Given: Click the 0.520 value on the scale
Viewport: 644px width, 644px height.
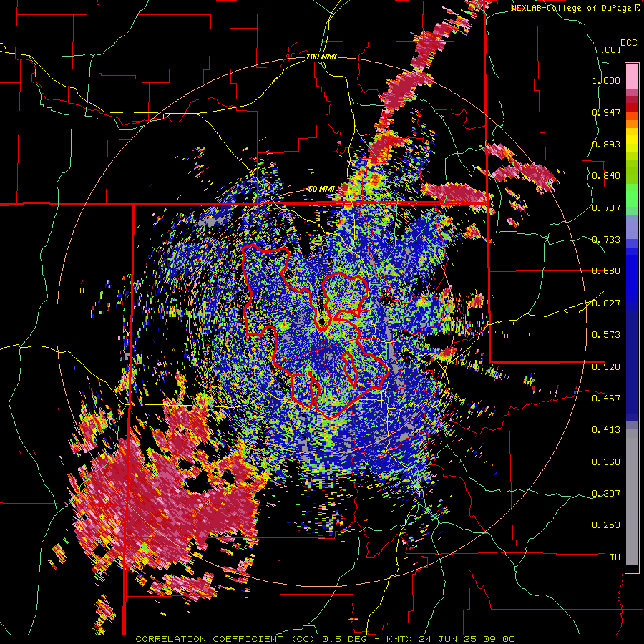Looking at the screenshot, I should pos(606,366).
